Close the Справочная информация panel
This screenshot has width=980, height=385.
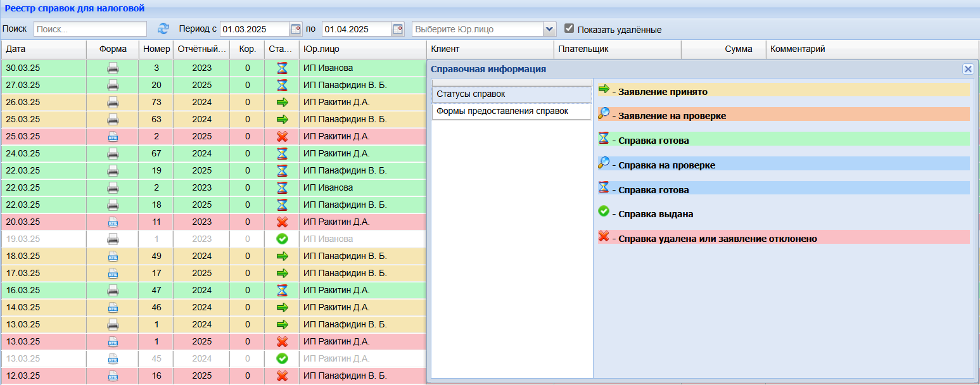point(967,69)
